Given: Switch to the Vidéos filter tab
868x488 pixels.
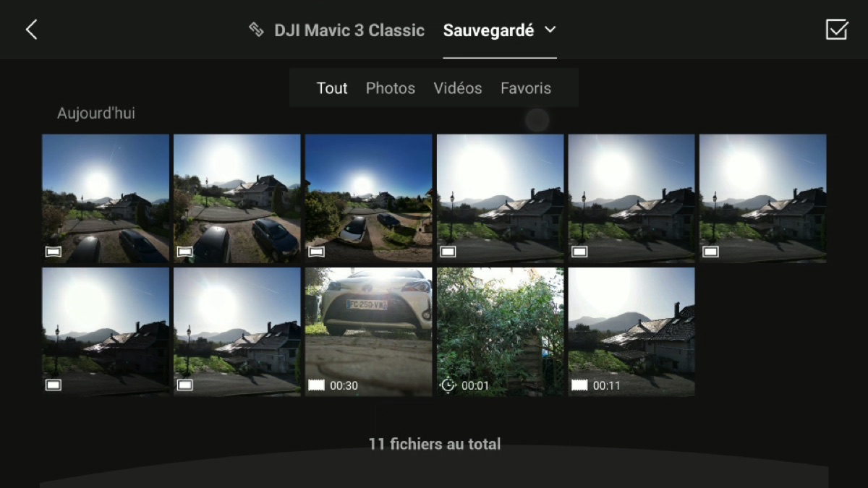Looking at the screenshot, I should coord(458,88).
